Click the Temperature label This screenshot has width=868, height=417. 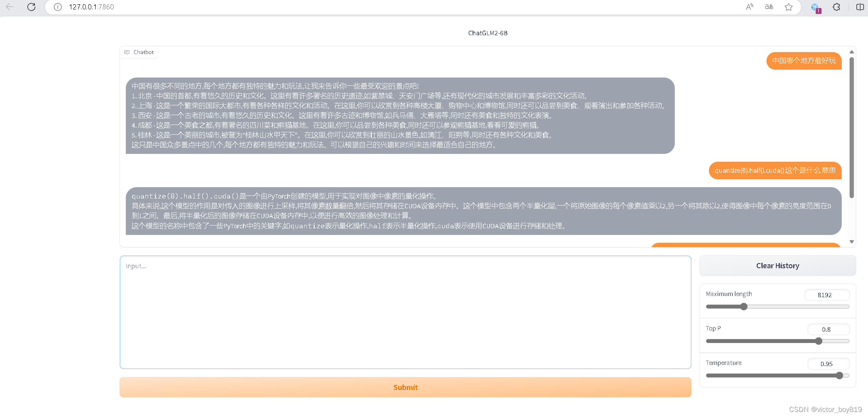tap(723, 363)
